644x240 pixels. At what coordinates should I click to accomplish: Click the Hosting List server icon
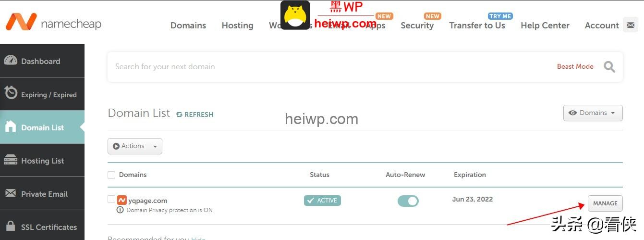tap(11, 160)
